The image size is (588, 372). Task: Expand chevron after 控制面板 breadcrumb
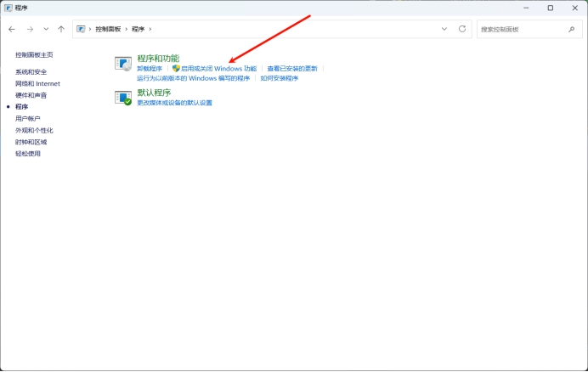point(127,29)
